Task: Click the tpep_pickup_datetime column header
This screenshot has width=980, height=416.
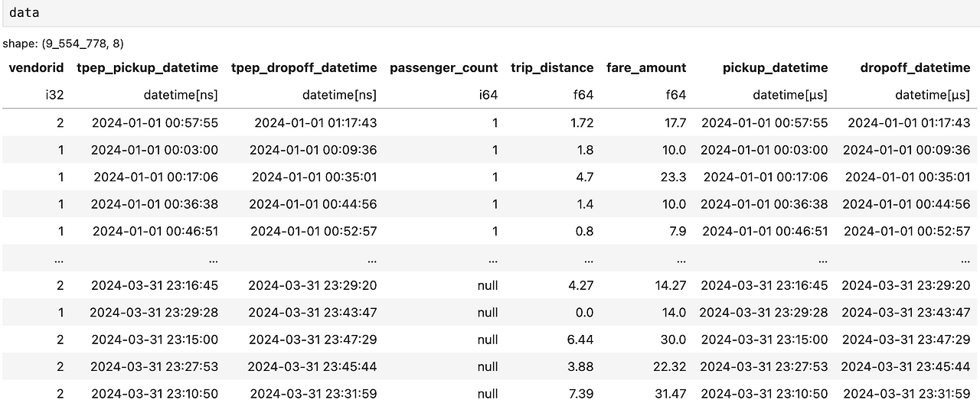Action: point(147,68)
